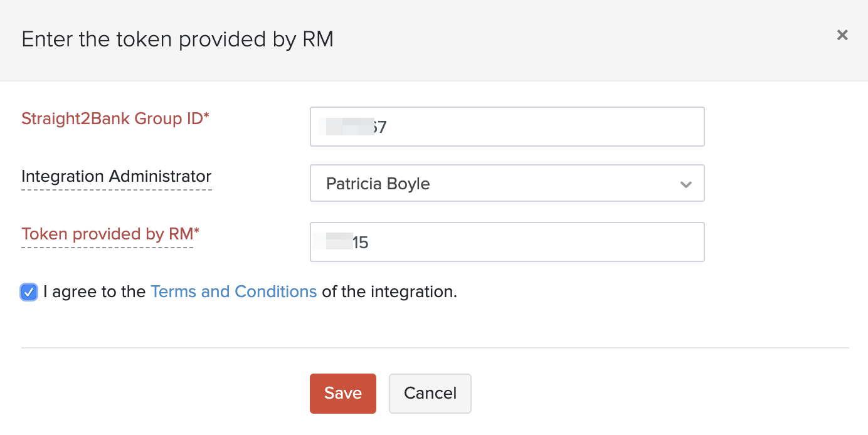Close the token dialog with the X icon
This screenshot has height=435, width=868.
click(x=842, y=36)
